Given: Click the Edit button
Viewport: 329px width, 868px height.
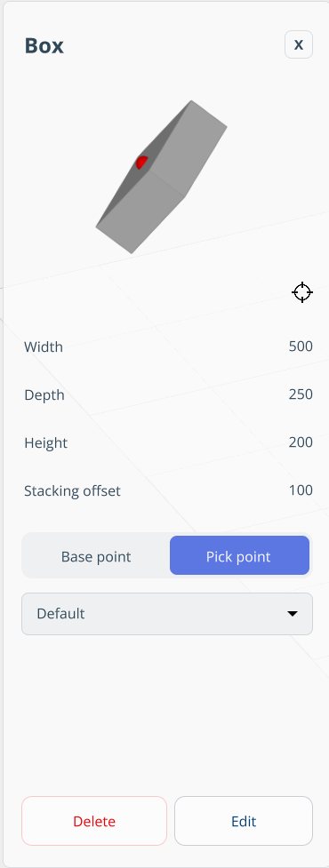Looking at the screenshot, I should coord(244,821).
